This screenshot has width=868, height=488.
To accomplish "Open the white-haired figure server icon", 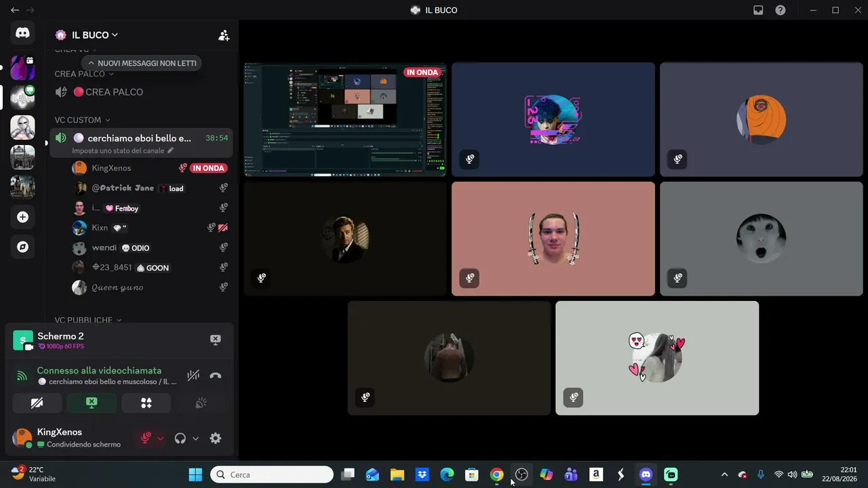I will [22, 127].
